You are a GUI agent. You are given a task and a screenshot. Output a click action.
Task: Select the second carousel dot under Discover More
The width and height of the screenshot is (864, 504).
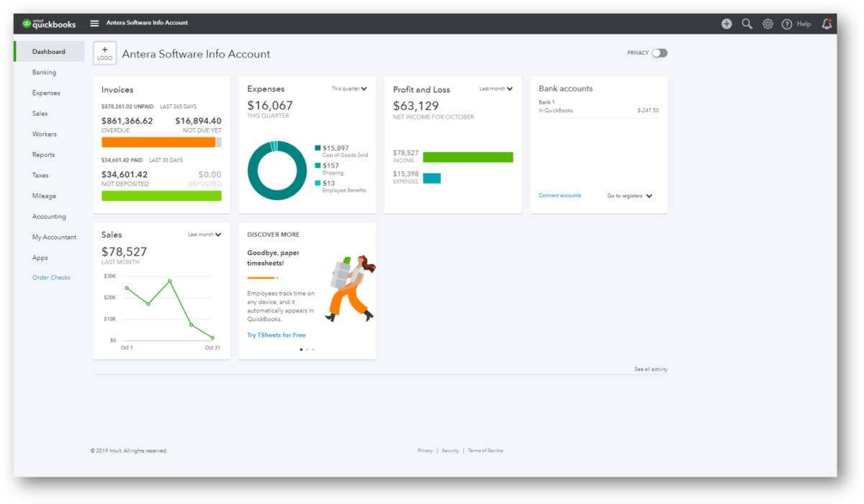coord(307,349)
